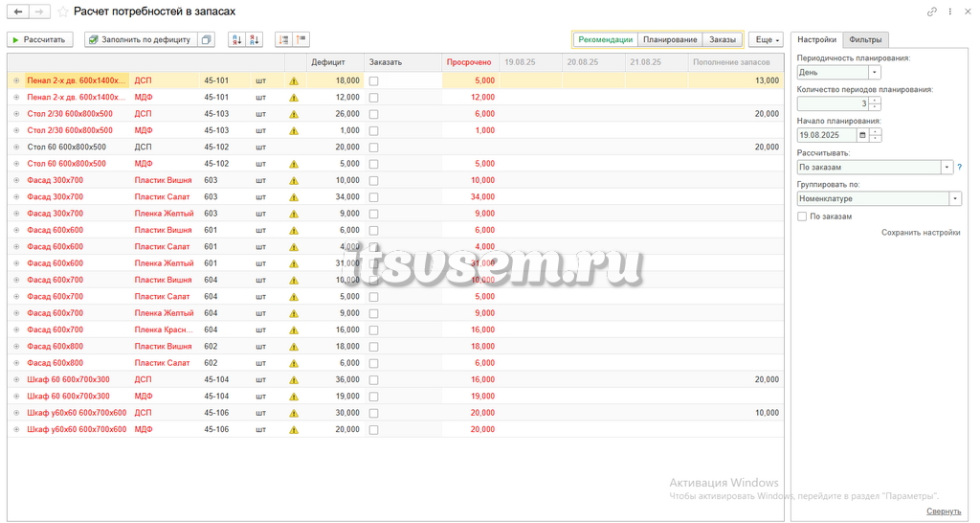Click the Свернуть link
Viewport: 980px width, 523px height.
[943, 512]
